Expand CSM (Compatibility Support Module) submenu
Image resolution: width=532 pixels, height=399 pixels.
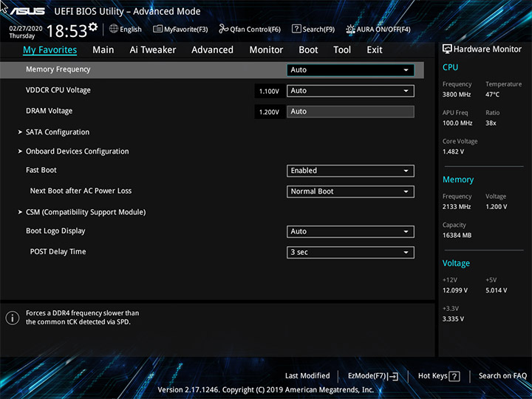click(86, 212)
